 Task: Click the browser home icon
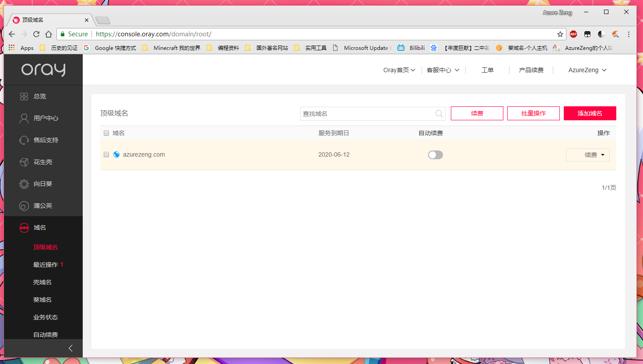coord(49,34)
